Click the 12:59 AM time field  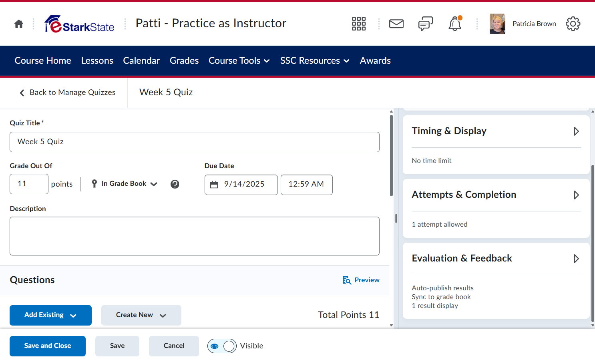click(x=307, y=185)
